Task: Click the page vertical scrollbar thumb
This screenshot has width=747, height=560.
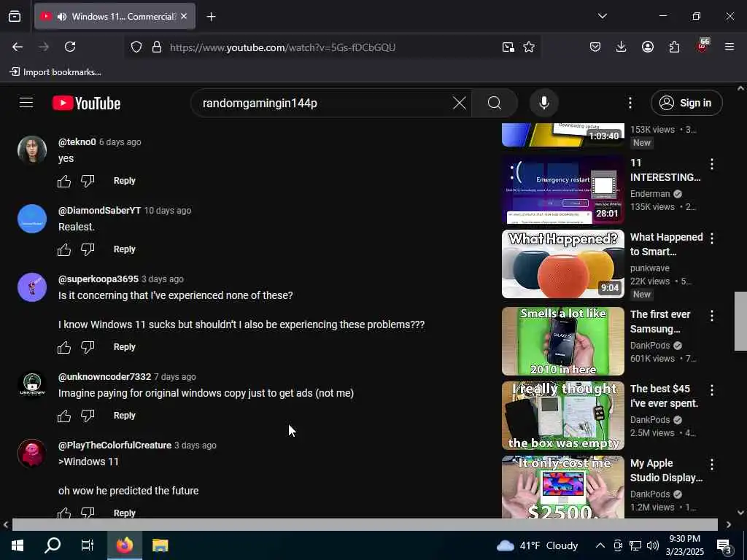Action: (x=740, y=322)
